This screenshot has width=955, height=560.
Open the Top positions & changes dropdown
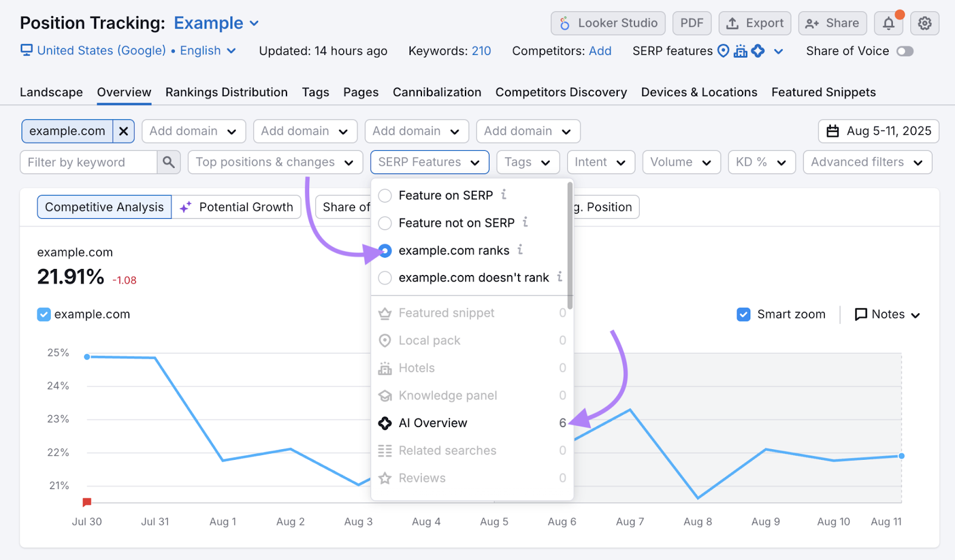pyautogui.click(x=275, y=162)
